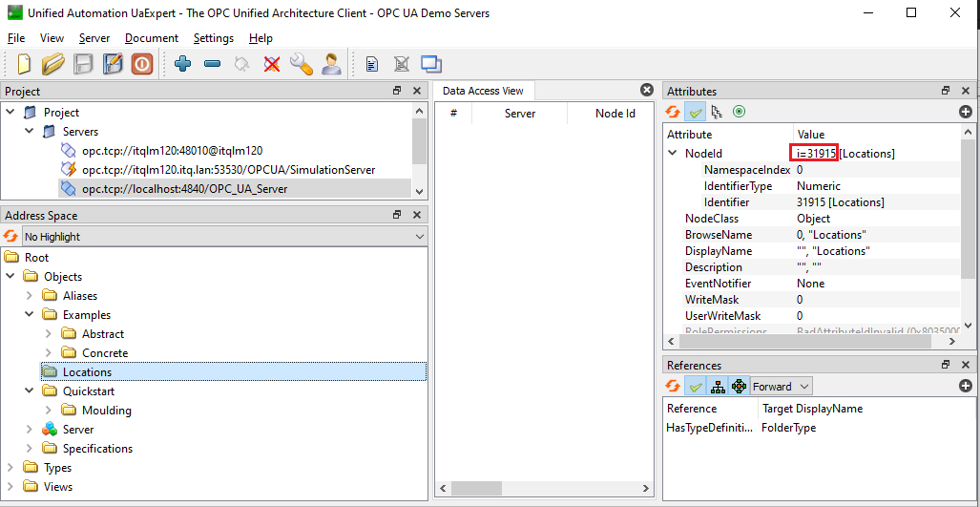
Task: Undock the Attributes panel
Action: pyautogui.click(x=946, y=92)
